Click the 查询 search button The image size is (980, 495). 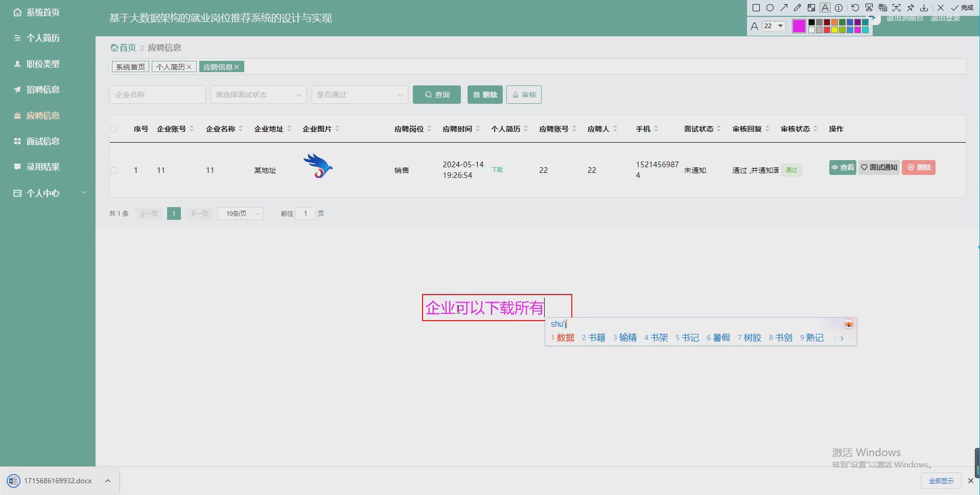tap(437, 95)
